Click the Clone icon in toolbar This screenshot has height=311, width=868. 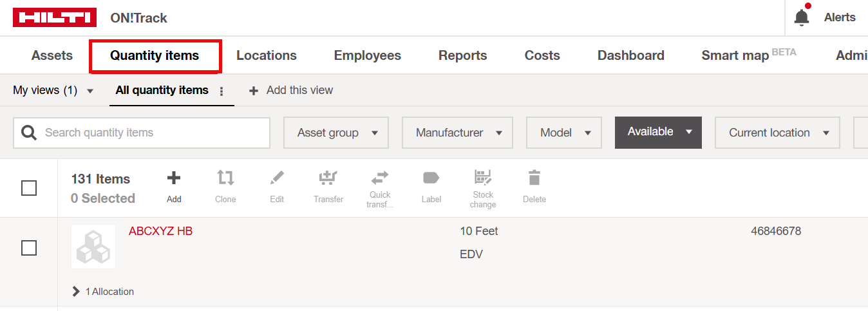pos(225,178)
